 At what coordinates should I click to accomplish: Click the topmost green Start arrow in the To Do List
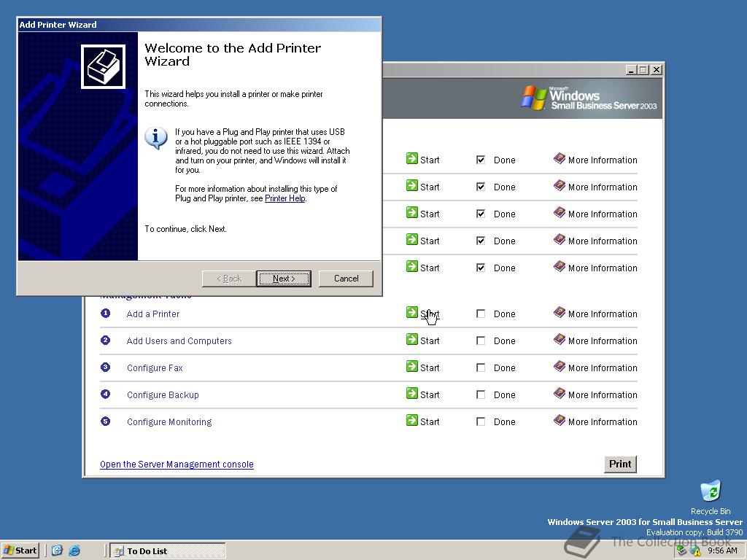[411, 158]
